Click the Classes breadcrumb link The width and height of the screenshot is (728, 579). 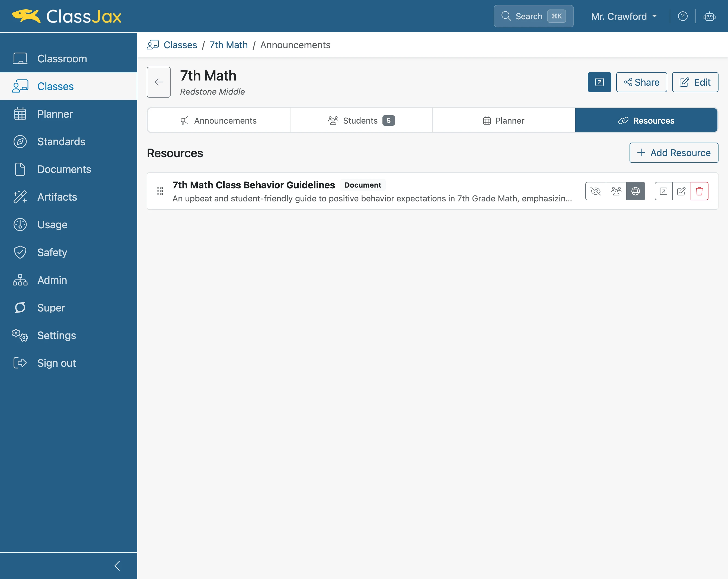pyautogui.click(x=180, y=45)
